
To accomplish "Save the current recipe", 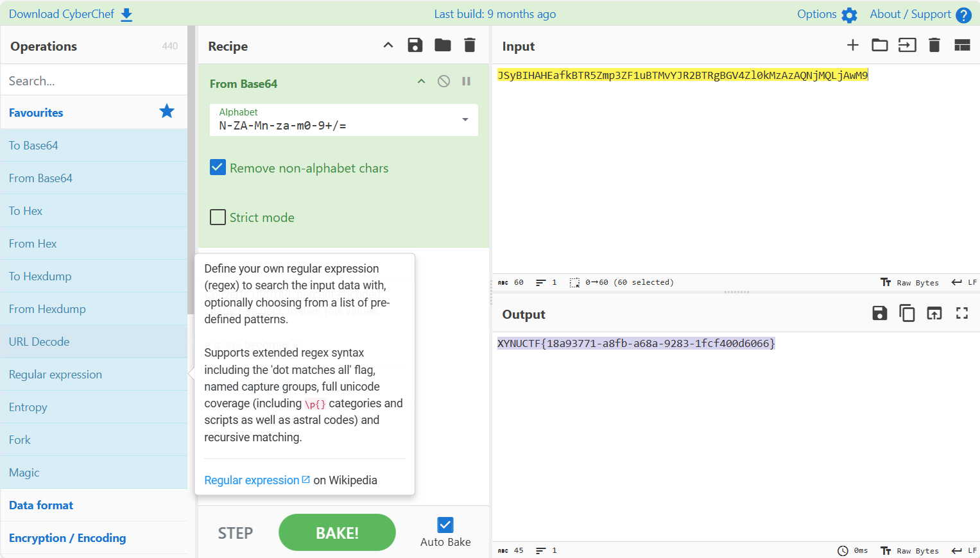I will point(415,45).
